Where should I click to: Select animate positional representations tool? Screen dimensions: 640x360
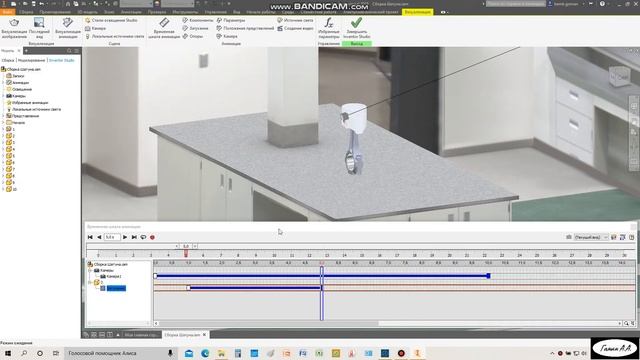(245, 28)
